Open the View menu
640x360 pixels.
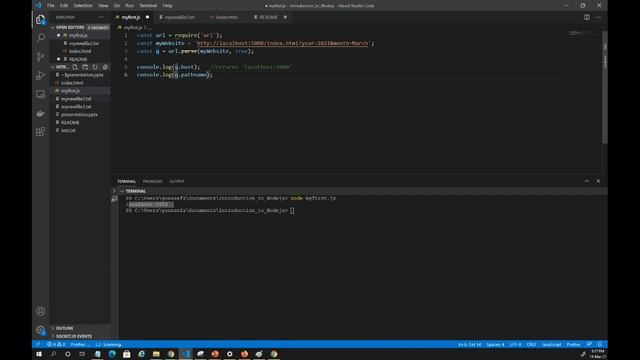103,6
